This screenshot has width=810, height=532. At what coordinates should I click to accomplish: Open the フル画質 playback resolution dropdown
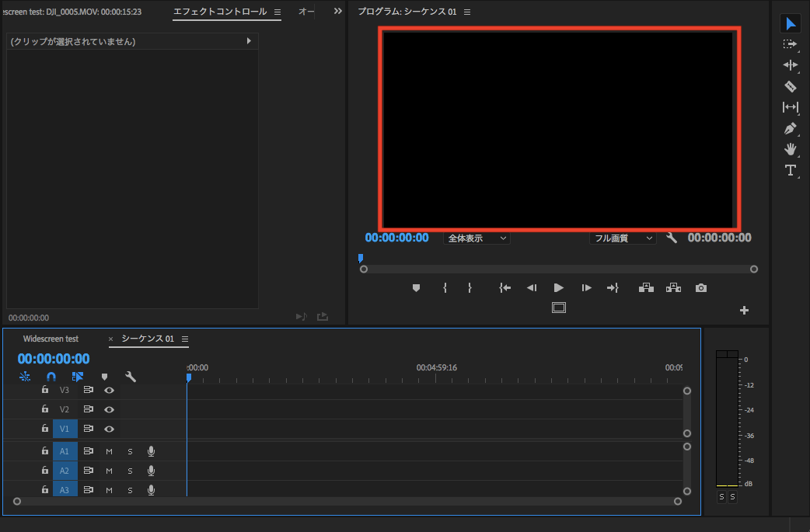pos(622,238)
